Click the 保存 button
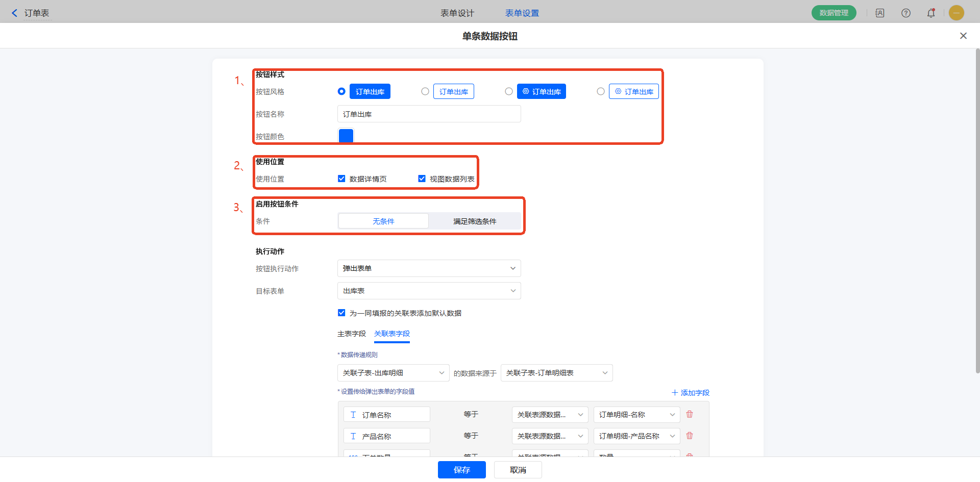The height and width of the screenshot is (482, 980). click(x=462, y=470)
